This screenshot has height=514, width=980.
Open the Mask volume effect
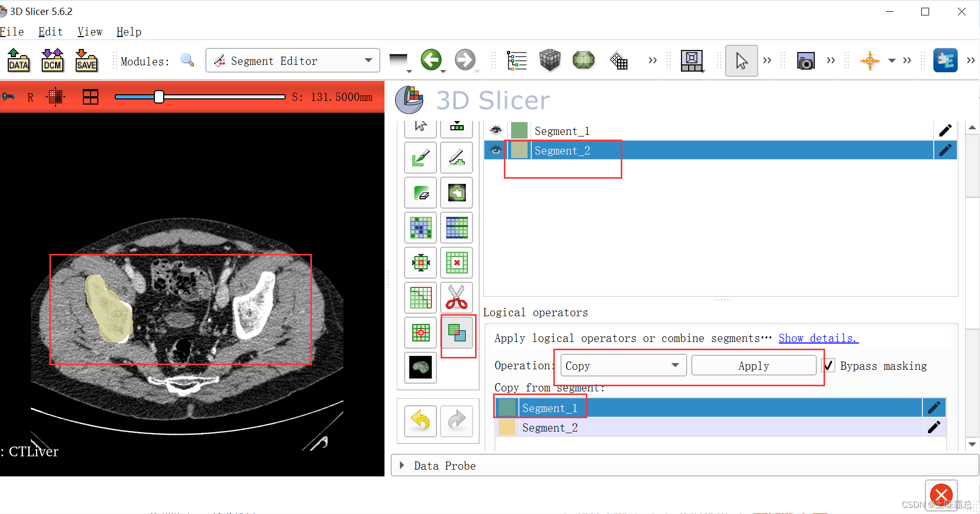420,367
